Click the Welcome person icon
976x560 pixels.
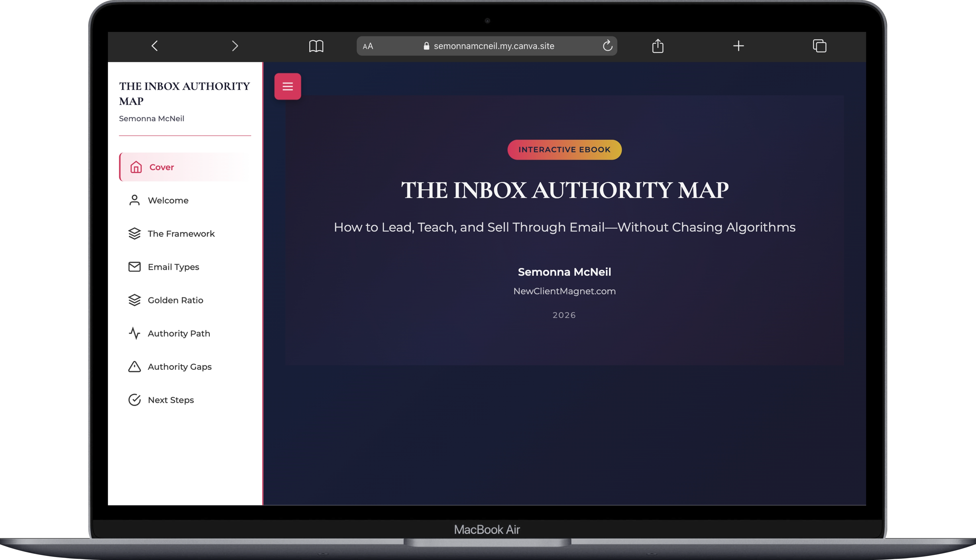pos(134,200)
